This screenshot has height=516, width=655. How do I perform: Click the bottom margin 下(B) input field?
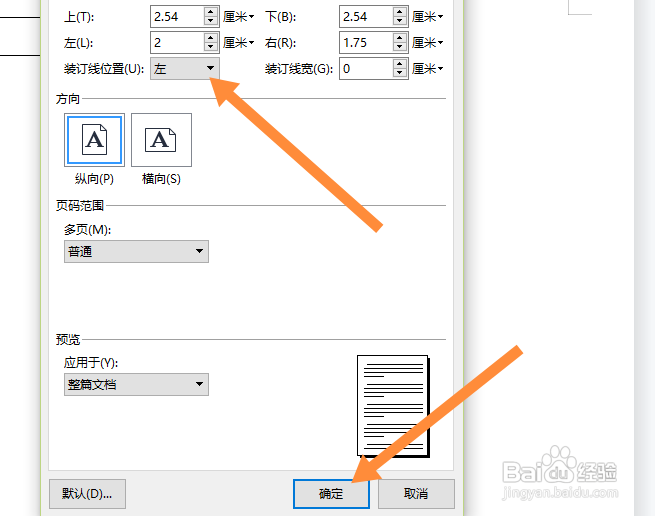pyautogui.click(x=367, y=17)
